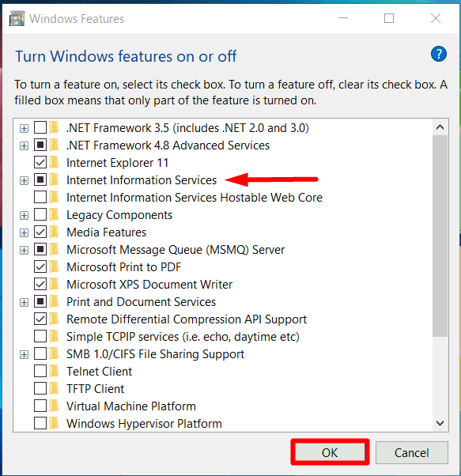Uncheck the Media Features checkbox
The width and height of the screenshot is (461, 476).
[40, 232]
